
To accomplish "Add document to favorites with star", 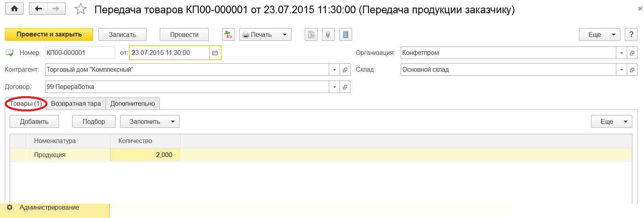I will (81, 9).
